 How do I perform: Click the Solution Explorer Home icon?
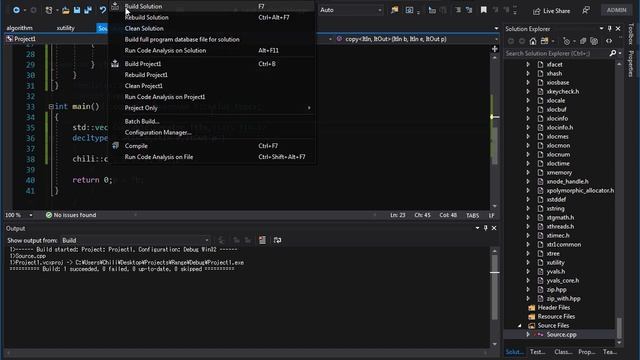[x=533, y=41]
